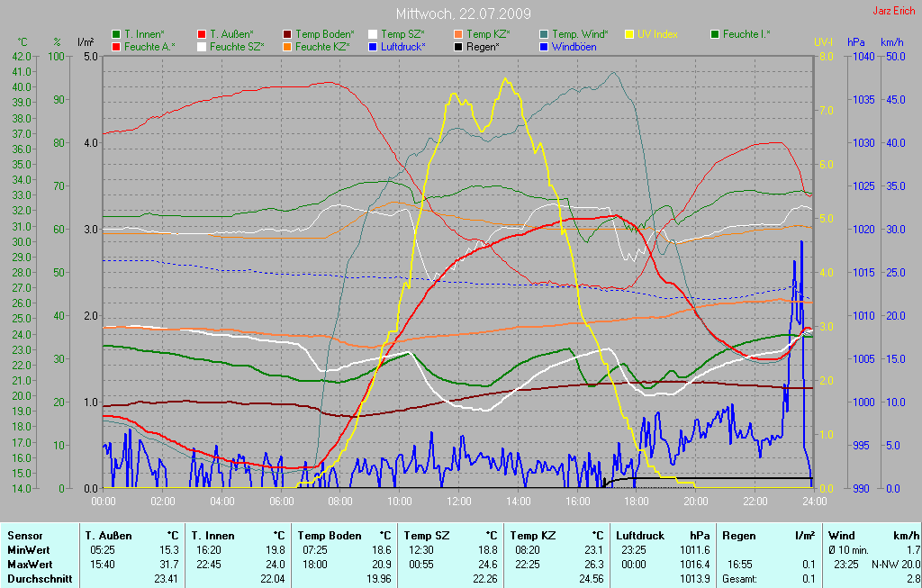This screenshot has width=922, height=588.
Task: Click the blue Luftdruck legend square
Action: pyautogui.click(x=373, y=46)
